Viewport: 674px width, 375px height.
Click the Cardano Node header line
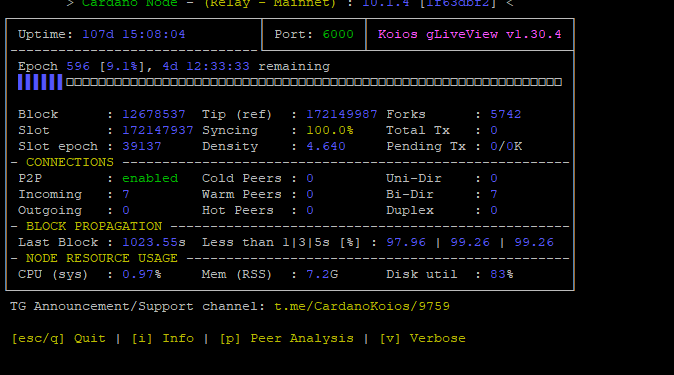[x=290, y=3]
